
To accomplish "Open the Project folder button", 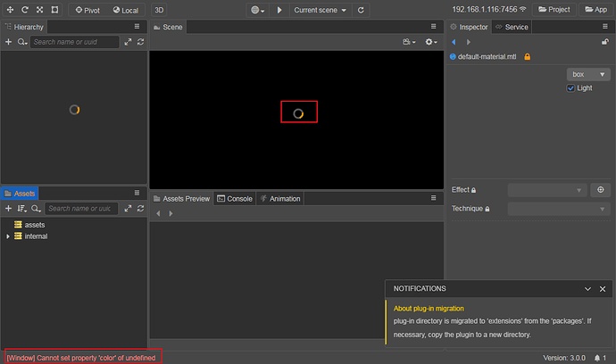I will click(x=554, y=10).
